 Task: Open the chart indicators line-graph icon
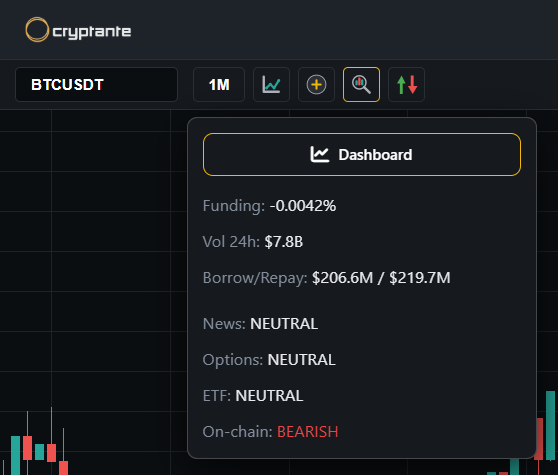tap(271, 85)
